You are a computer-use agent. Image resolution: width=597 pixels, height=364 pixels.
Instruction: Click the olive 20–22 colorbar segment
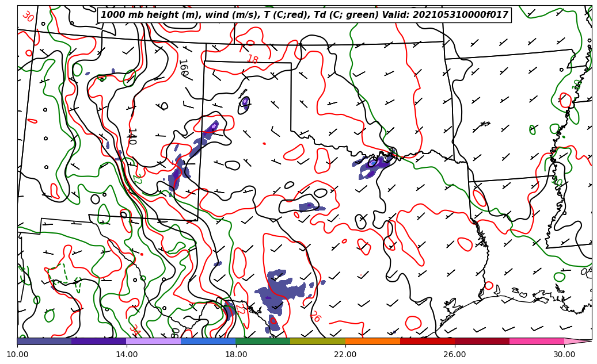click(x=318, y=341)
